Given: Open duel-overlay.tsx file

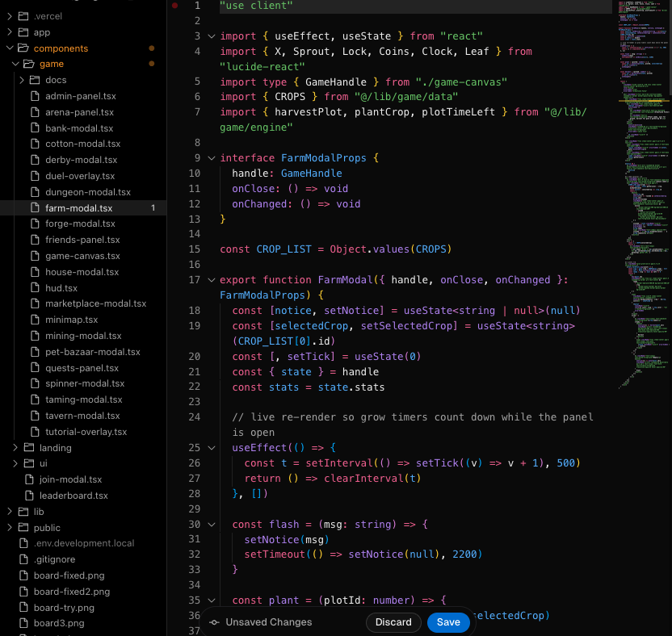Looking at the screenshot, I should coord(80,176).
